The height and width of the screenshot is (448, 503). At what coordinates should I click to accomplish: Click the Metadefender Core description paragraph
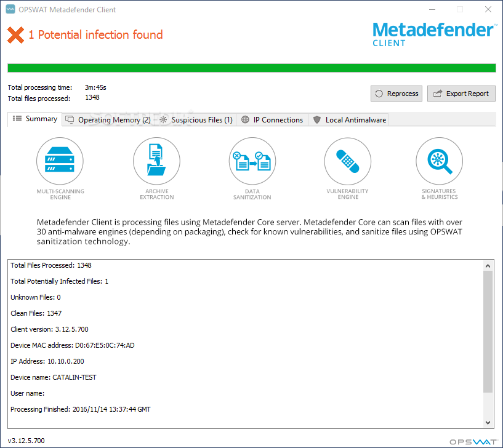(x=249, y=231)
